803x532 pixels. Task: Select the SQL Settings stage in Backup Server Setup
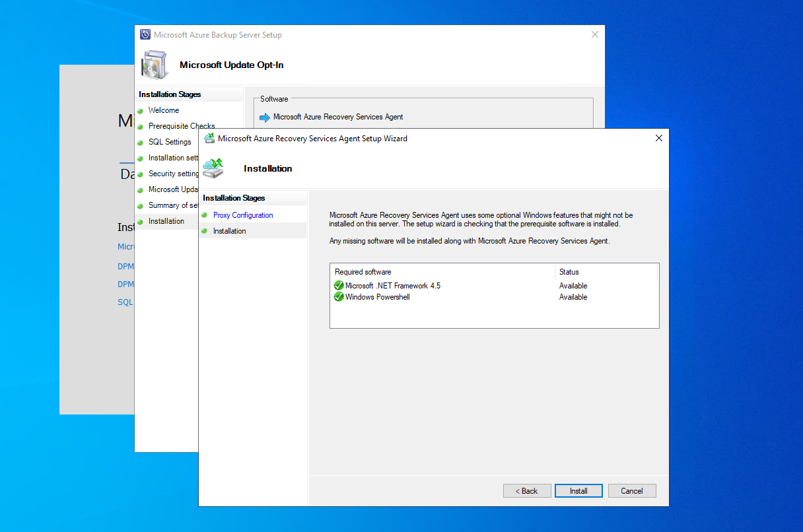pyautogui.click(x=170, y=142)
